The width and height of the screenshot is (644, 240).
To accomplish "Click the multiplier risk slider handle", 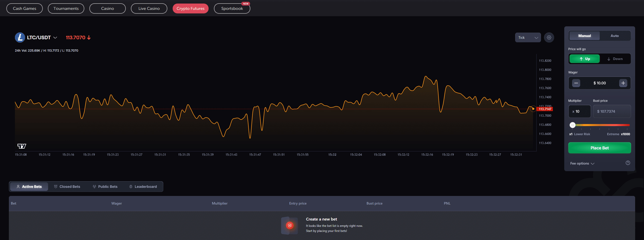I will (573, 125).
